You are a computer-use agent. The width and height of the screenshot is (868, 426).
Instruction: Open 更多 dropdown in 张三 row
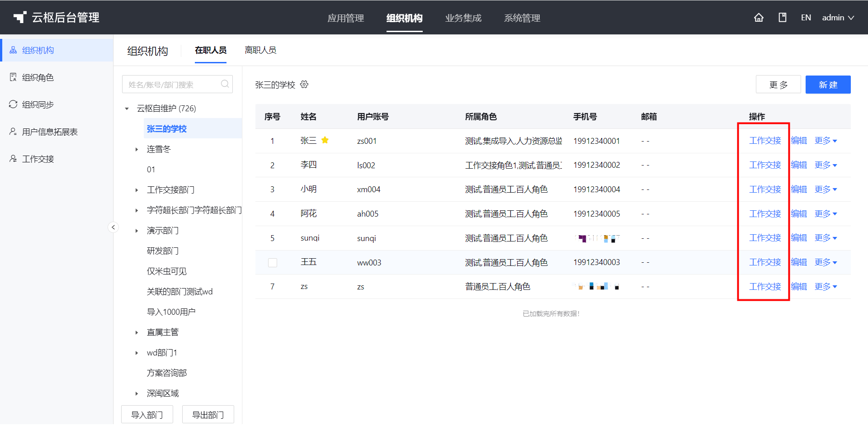coord(826,141)
